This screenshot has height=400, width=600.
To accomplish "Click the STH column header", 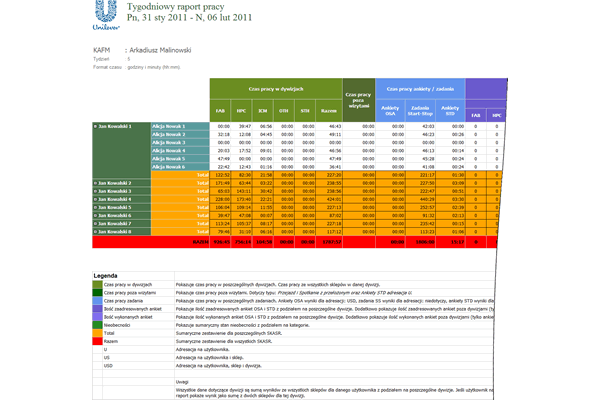I will 305,111.
